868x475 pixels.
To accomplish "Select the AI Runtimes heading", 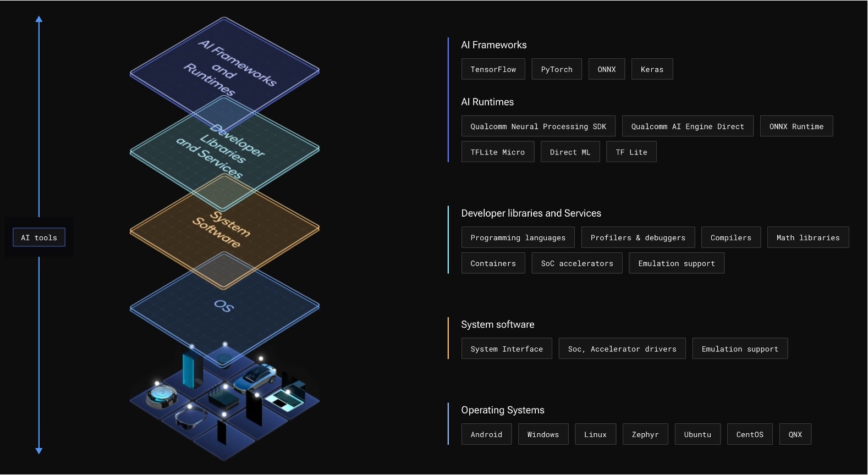I will (x=487, y=102).
